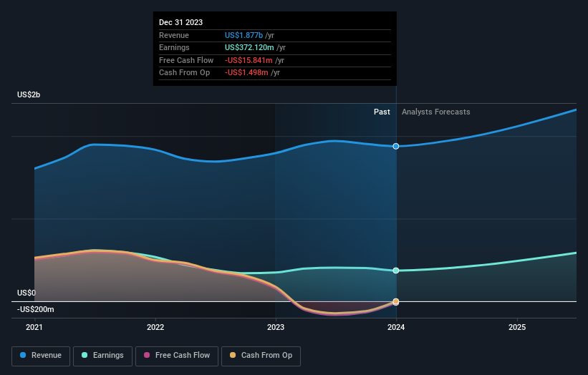588x375 pixels.
Task: Toggle the Revenue legend button
Action: coord(41,356)
